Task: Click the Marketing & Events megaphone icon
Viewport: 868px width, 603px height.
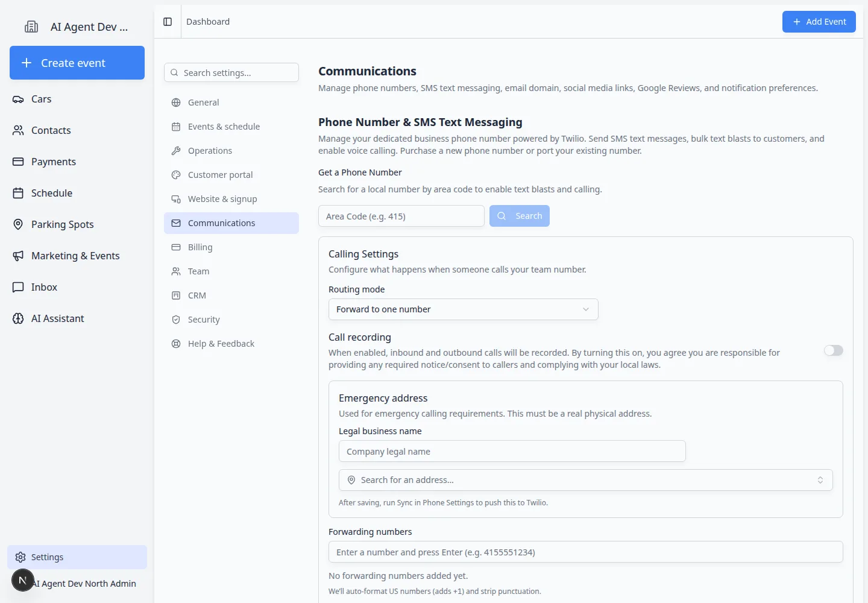Action: tap(18, 256)
